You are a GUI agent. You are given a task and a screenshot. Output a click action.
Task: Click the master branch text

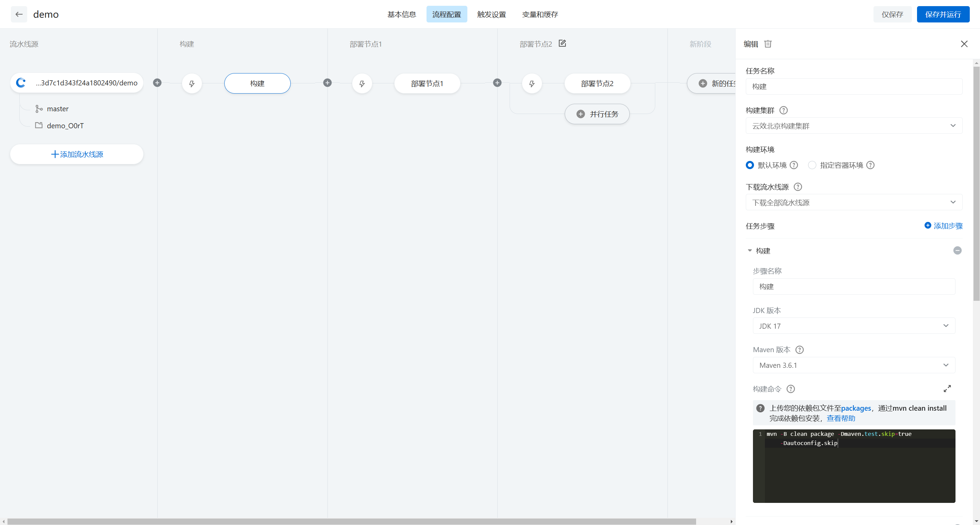(x=58, y=109)
